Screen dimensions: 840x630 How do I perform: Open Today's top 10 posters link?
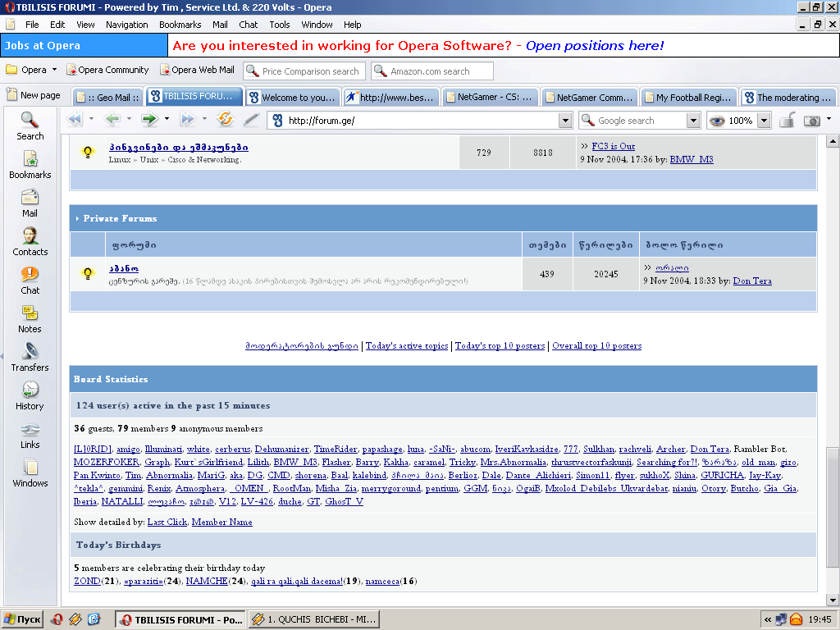click(x=500, y=346)
